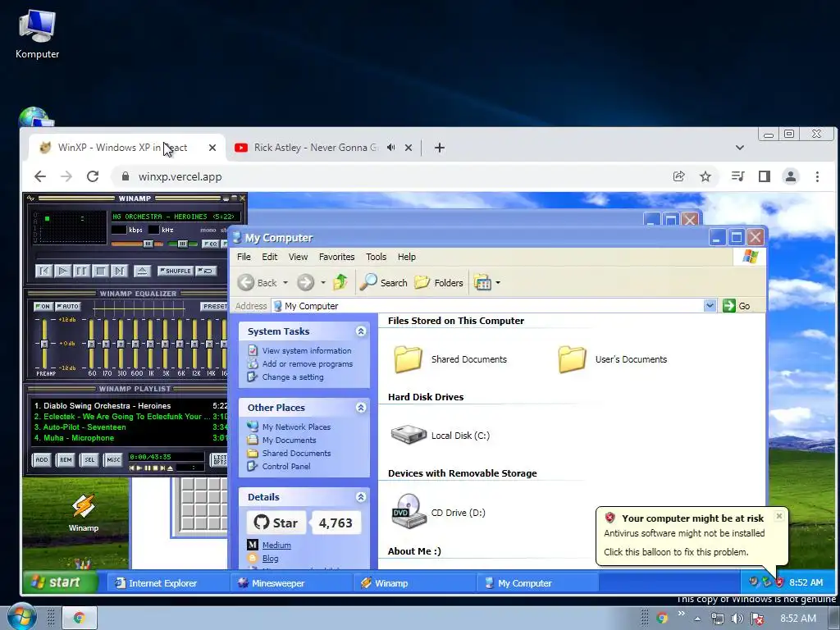Click Winamp balance slider

[x=182, y=244]
